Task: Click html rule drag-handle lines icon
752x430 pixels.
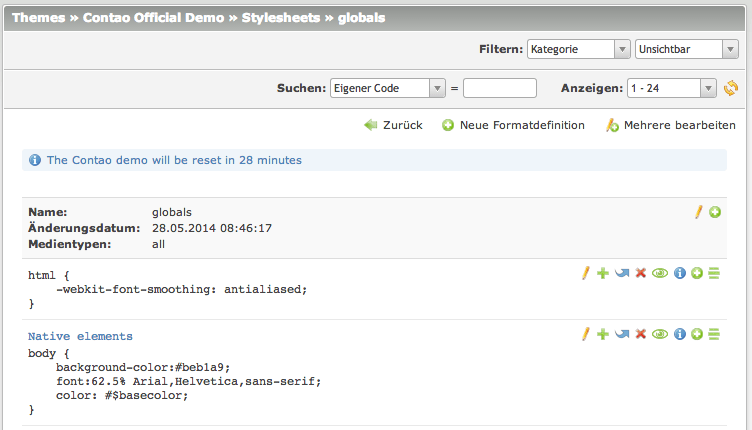Action: click(714, 273)
